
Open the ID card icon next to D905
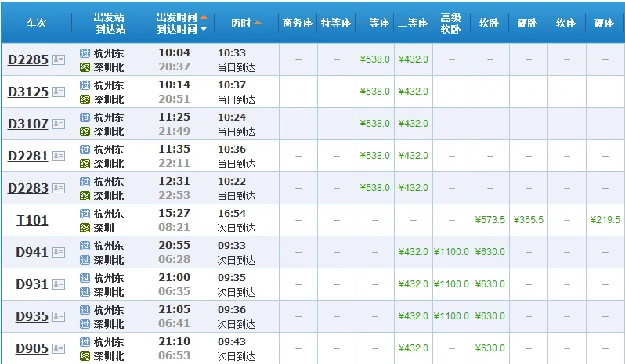(x=59, y=348)
